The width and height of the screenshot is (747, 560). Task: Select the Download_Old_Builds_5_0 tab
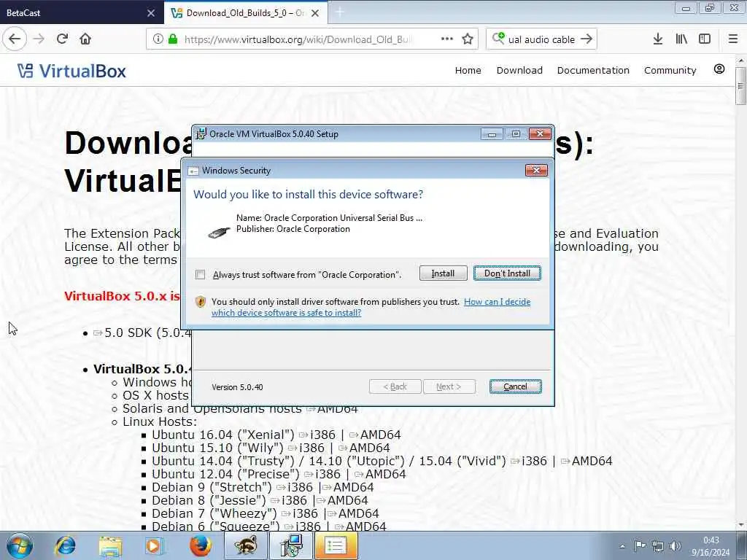245,12
